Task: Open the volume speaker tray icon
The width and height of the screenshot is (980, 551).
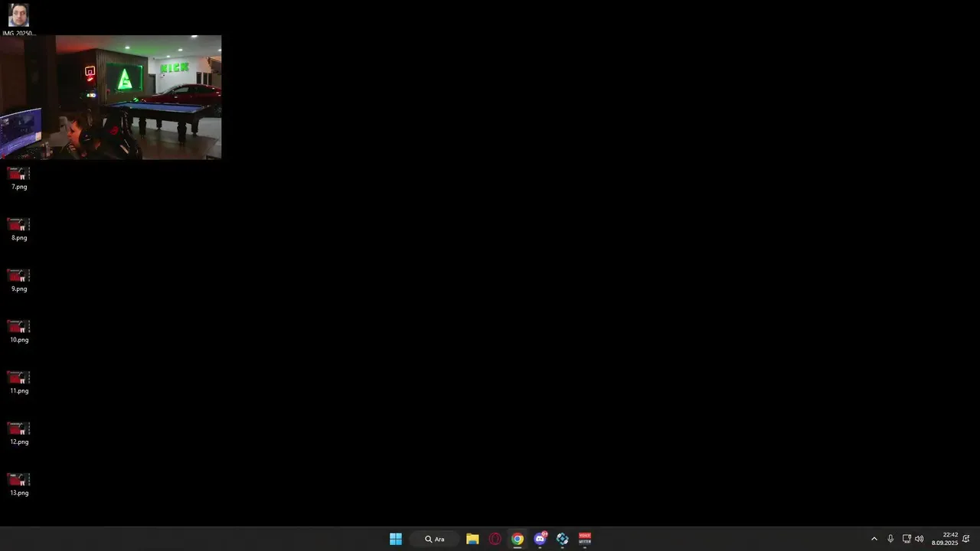Action: tap(920, 539)
